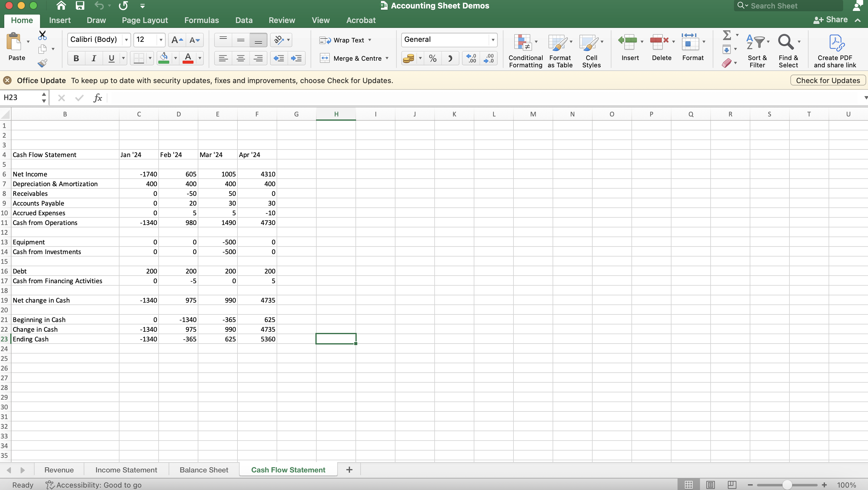The width and height of the screenshot is (868, 490).
Task: Open Sort & Filter menu
Action: (x=757, y=51)
